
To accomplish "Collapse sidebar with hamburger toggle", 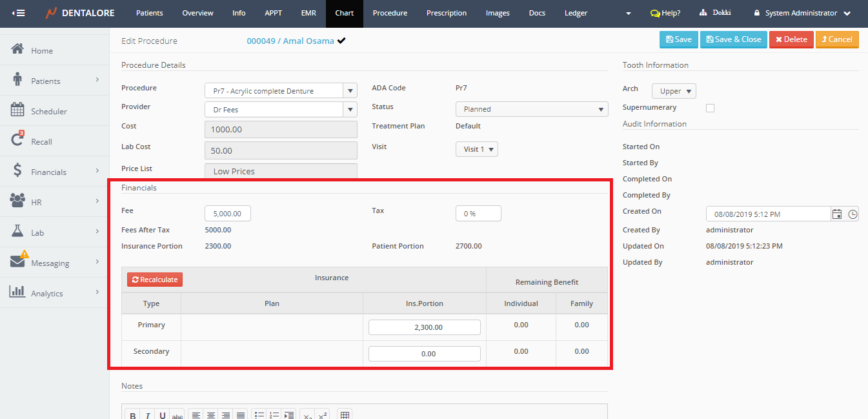I will pos(19,13).
